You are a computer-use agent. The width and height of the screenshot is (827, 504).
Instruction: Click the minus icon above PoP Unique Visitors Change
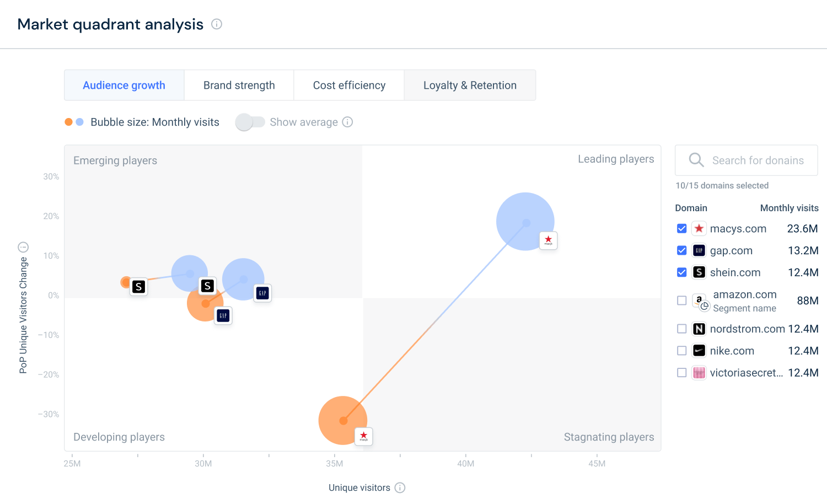click(x=23, y=247)
